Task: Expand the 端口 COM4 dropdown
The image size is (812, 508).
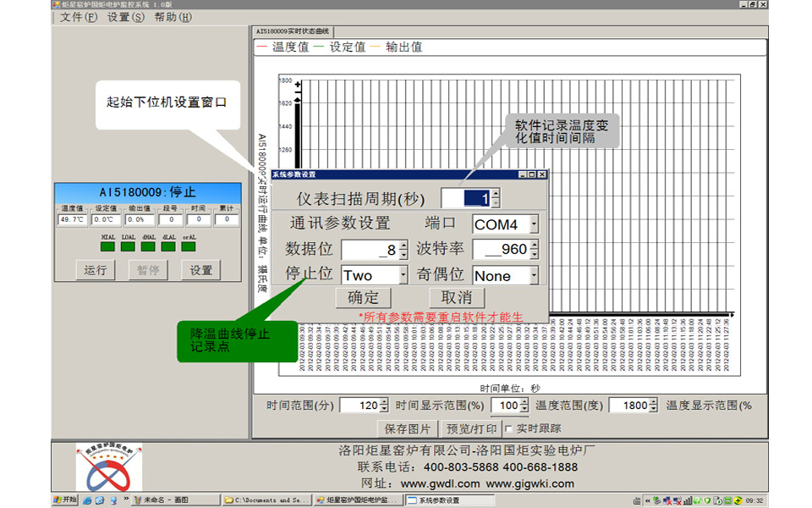Action: tap(534, 224)
